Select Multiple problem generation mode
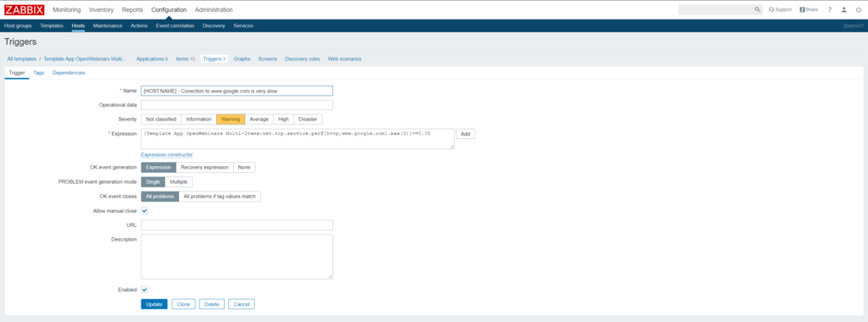 tap(179, 182)
